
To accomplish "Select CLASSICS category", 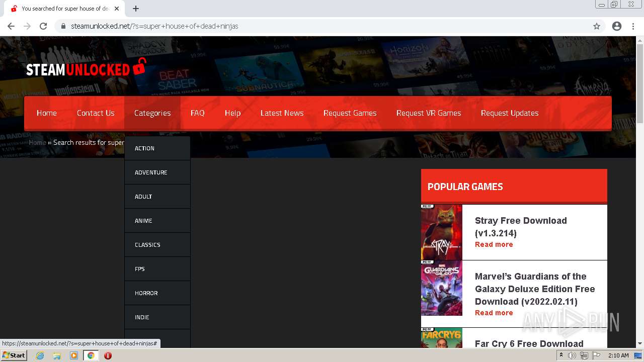I will click(157, 245).
